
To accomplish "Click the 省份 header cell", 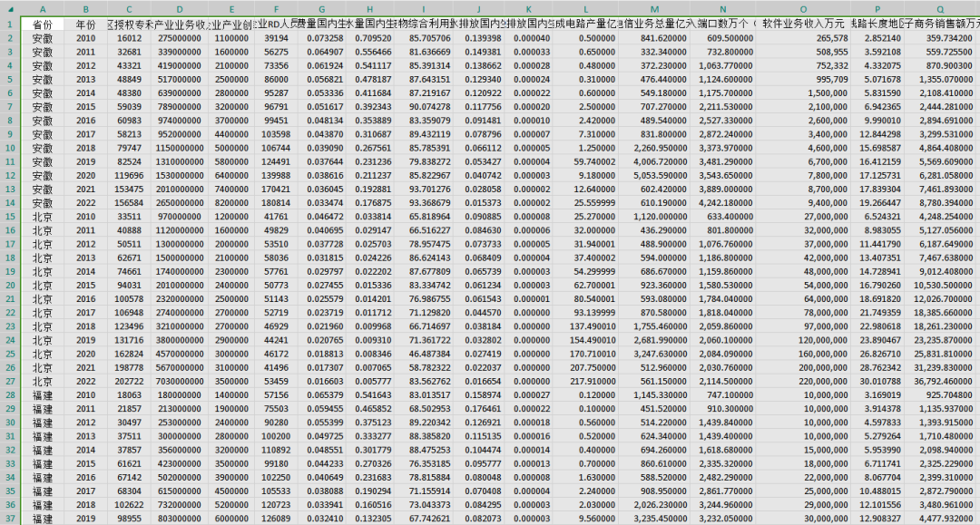I will pyautogui.click(x=42, y=24).
